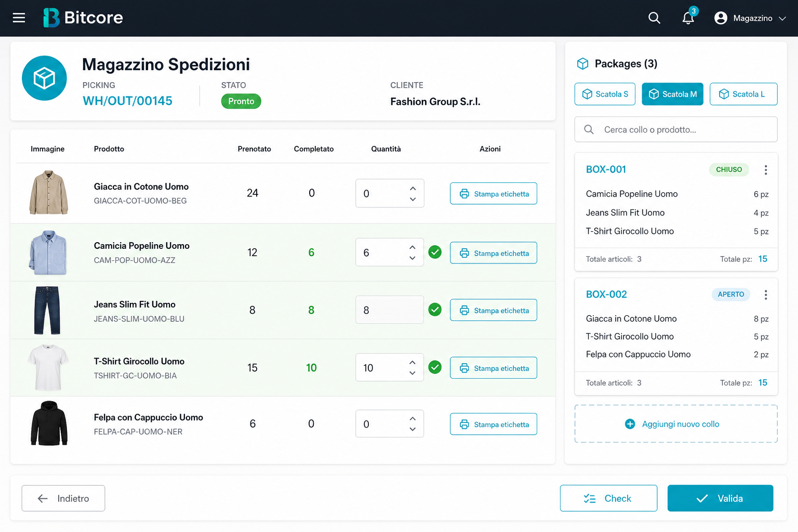Click the Prenotato column header
798x532 pixels.
pos(255,149)
